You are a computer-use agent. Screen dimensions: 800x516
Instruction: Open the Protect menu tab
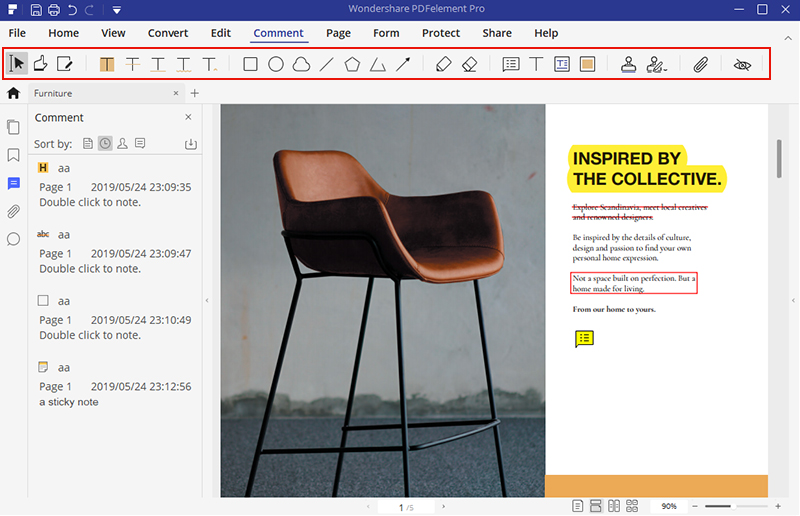(441, 33)
